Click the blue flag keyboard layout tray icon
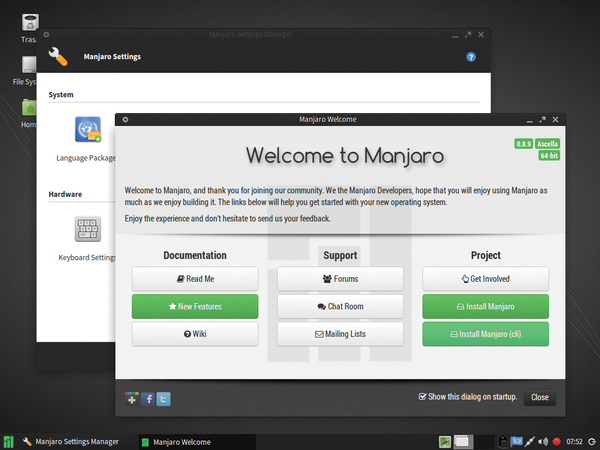The width and height of the screenshot is (600, 450). coord(517,441)
